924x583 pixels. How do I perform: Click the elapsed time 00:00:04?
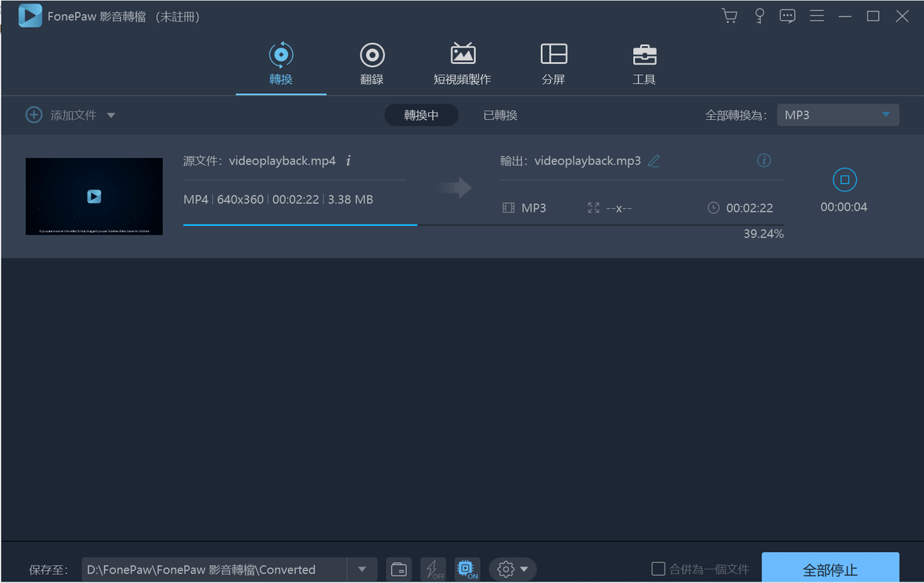(844, 207)
